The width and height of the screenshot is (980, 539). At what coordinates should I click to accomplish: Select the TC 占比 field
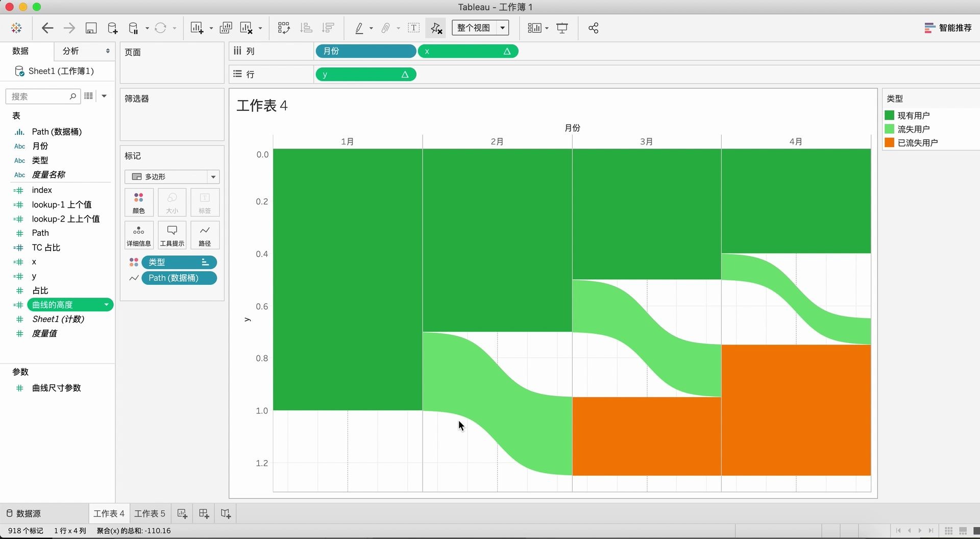46,248
